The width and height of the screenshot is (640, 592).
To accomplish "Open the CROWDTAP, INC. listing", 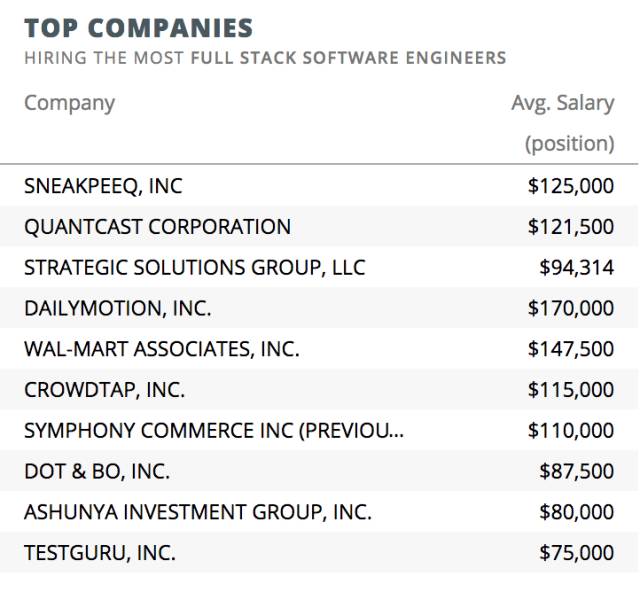I will (104, 391).
